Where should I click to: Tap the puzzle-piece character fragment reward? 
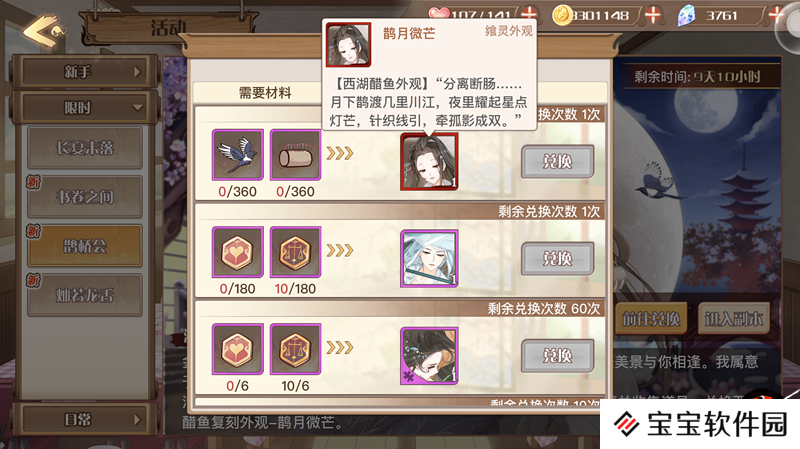tap(429, 356)
